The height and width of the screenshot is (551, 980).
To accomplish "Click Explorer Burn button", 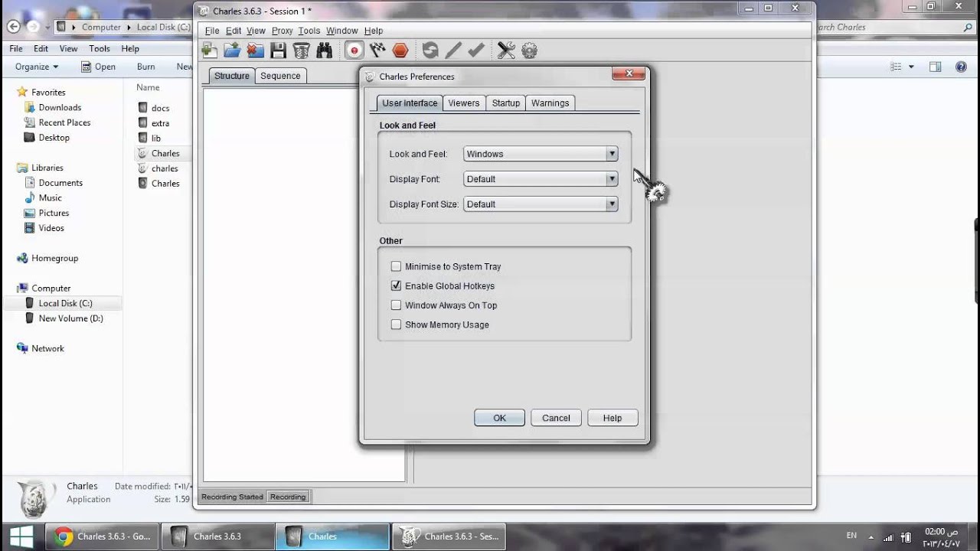I will click(146, 67).
